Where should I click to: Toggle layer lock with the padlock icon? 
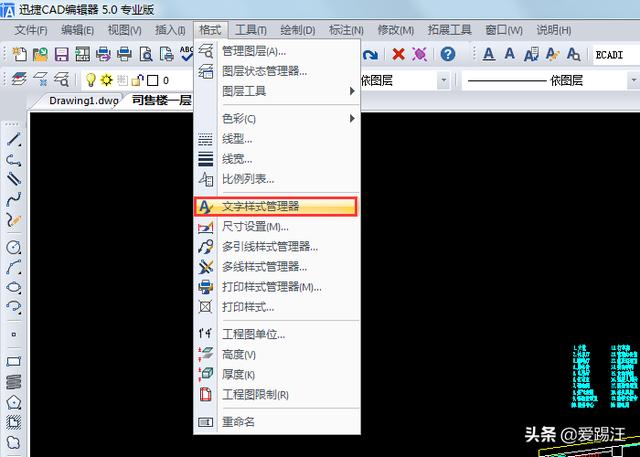(138, 80)
